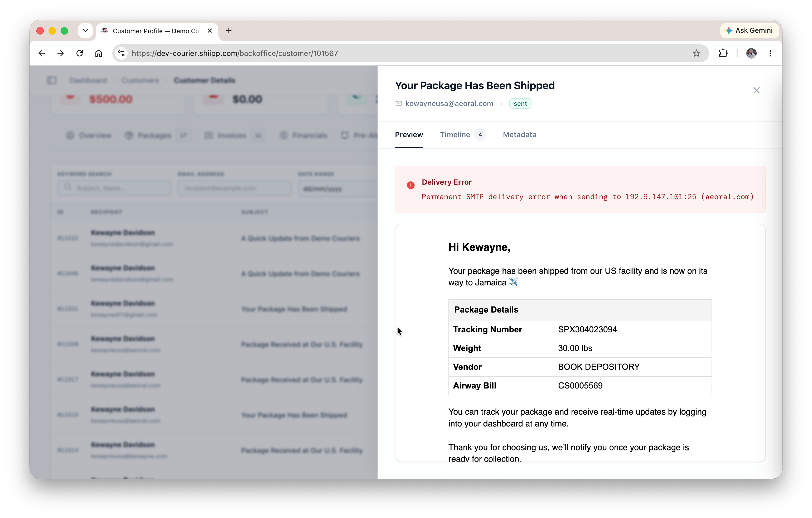Switch to the Timeline tab
812x518 pixels.
(x=462, y=135)
